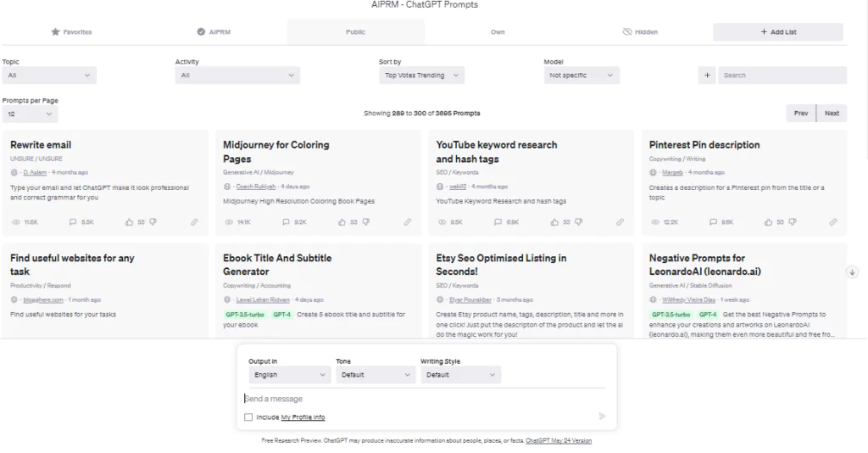This screenshot has width=868, height=453.
Task: Open the Output in English dropdown
Action: point(290,375)
